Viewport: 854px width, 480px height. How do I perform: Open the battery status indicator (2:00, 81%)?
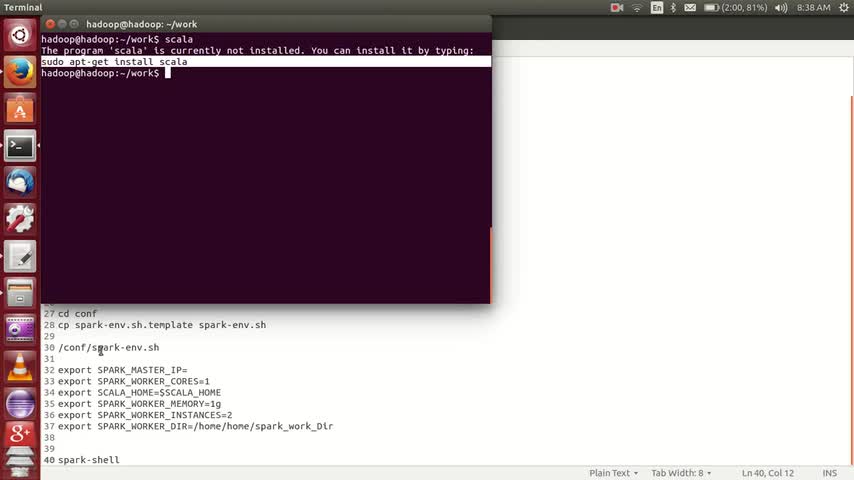735,8
